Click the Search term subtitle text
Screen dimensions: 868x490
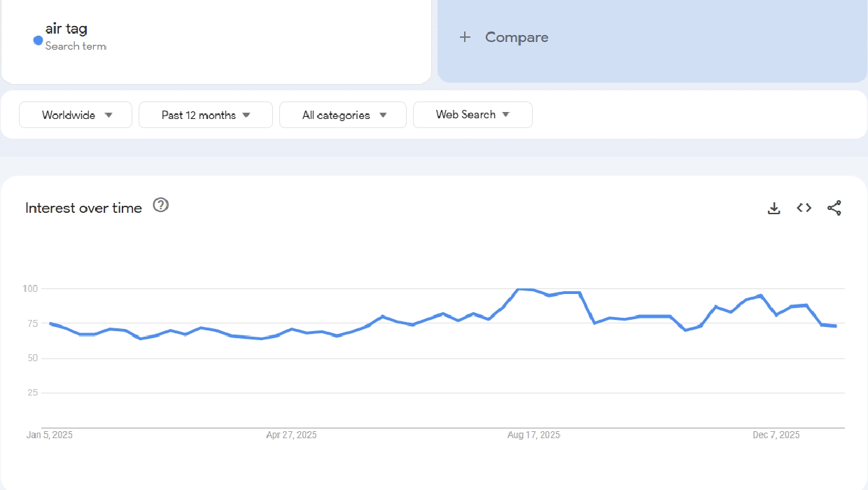76,46
